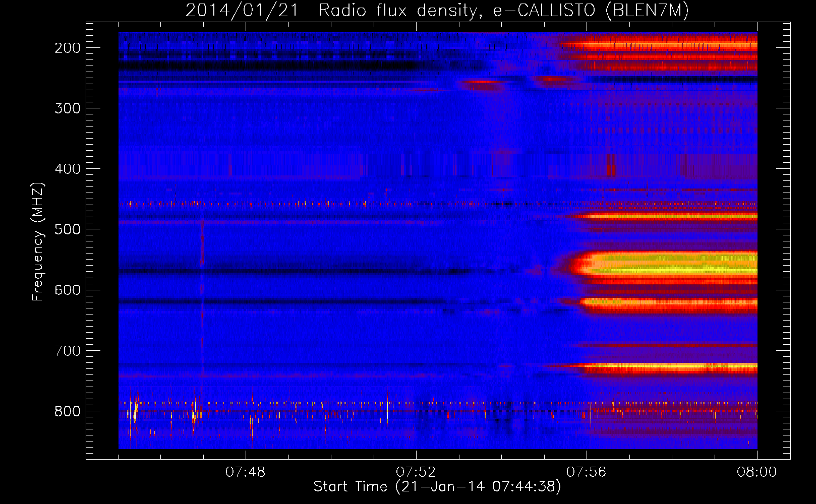Click the 08:00 time tick label
Image resolution: width=816 pixels, height=504 pixels.
tap(756, 472)
